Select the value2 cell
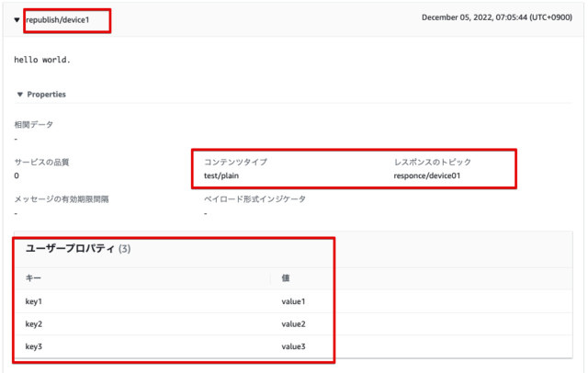588x373 pixels. [294, 324]
